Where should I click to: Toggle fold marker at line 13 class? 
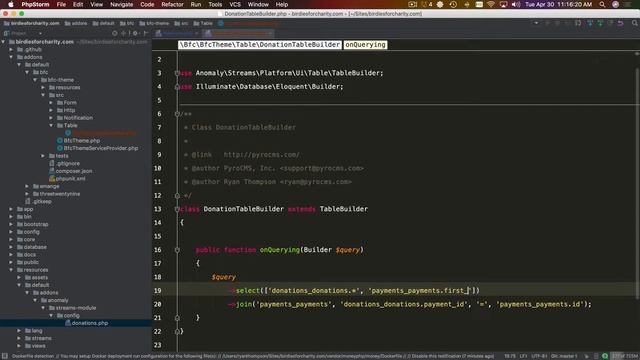point(177,209)
